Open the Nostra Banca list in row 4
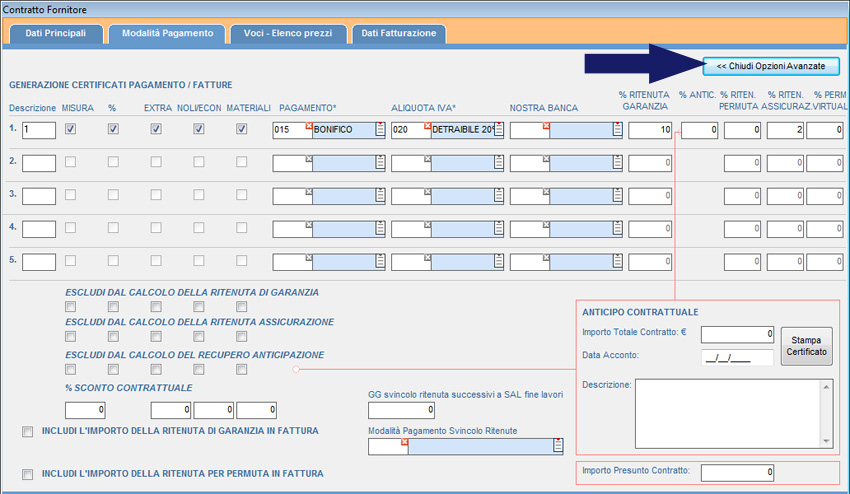The width and height of the screenshot is (850, 494). [617, 229]
